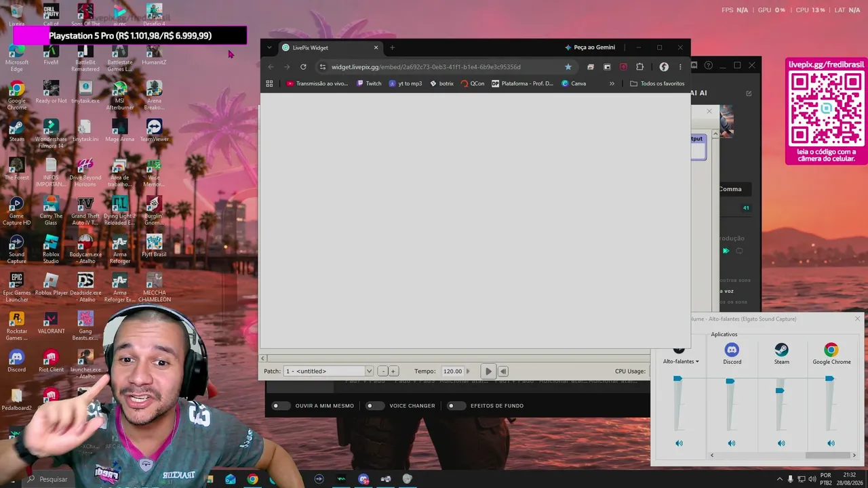Show hidden system tray icons

tap(780, 479)
